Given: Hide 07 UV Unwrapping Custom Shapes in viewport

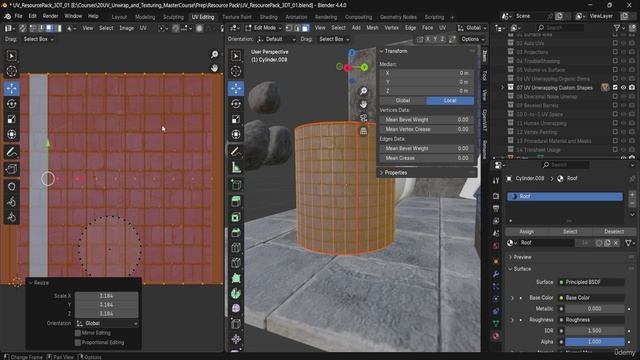Looking at the screenshot, I should click(623, 88).
